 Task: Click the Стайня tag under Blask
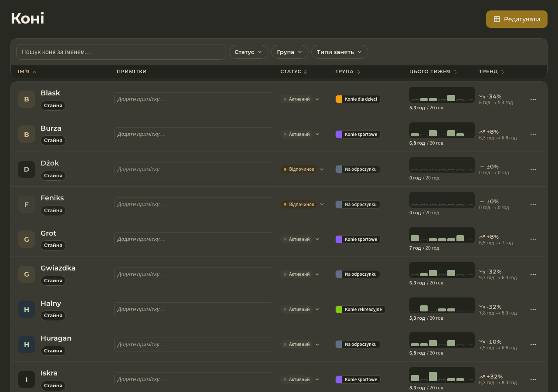[53, 105]
